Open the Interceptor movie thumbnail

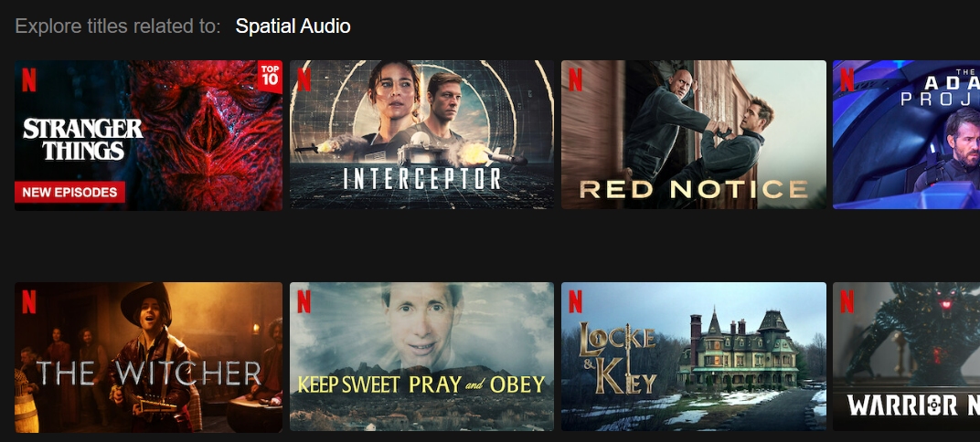(421, 135)
